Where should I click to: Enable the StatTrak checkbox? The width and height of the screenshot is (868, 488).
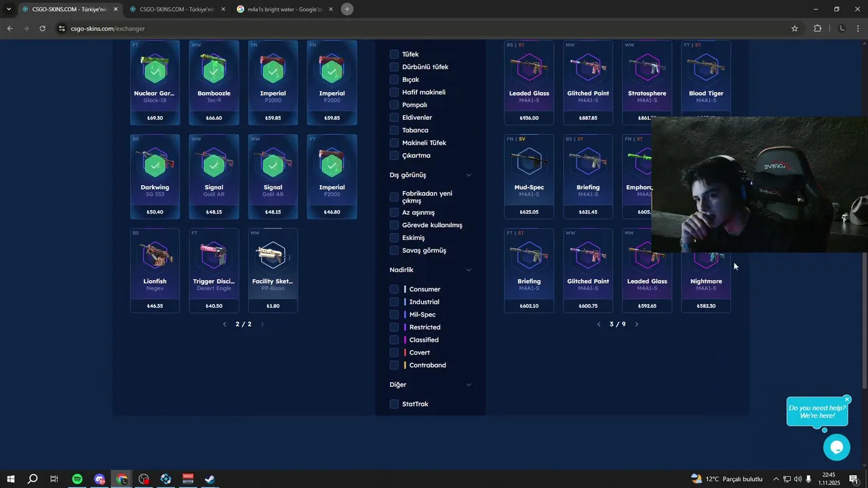(394, 404)
